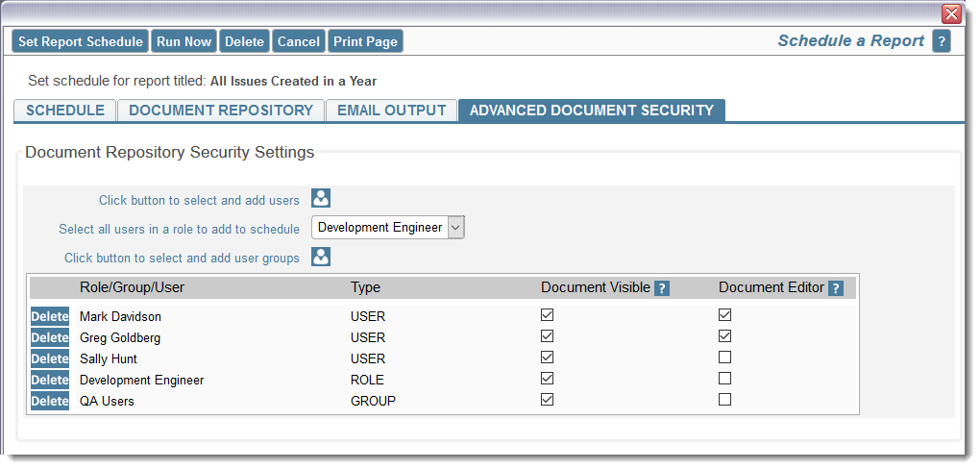Screen dimensions: 980x469
Task: Switch to the Schedule tab
Action: pos(65,111)
